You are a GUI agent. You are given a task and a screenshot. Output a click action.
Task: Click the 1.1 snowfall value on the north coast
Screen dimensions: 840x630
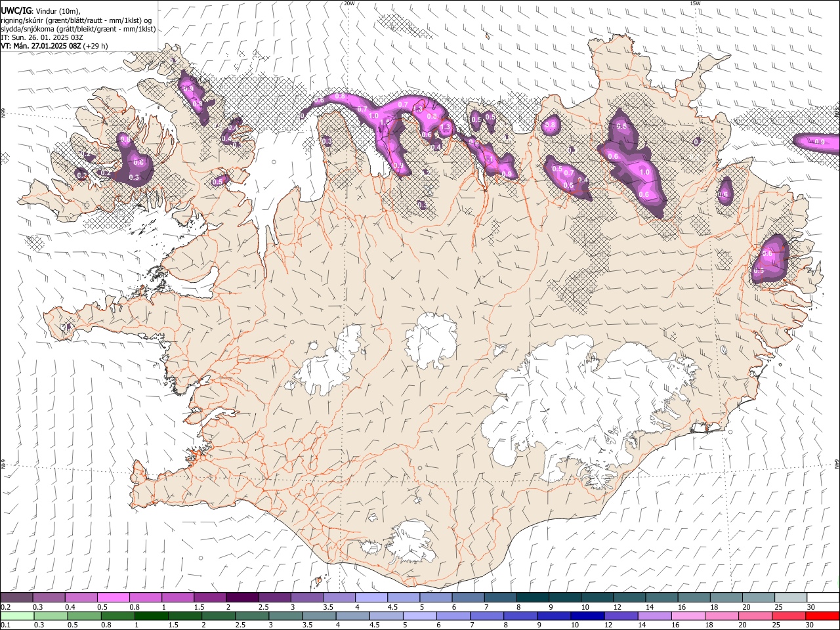point(488,159)
